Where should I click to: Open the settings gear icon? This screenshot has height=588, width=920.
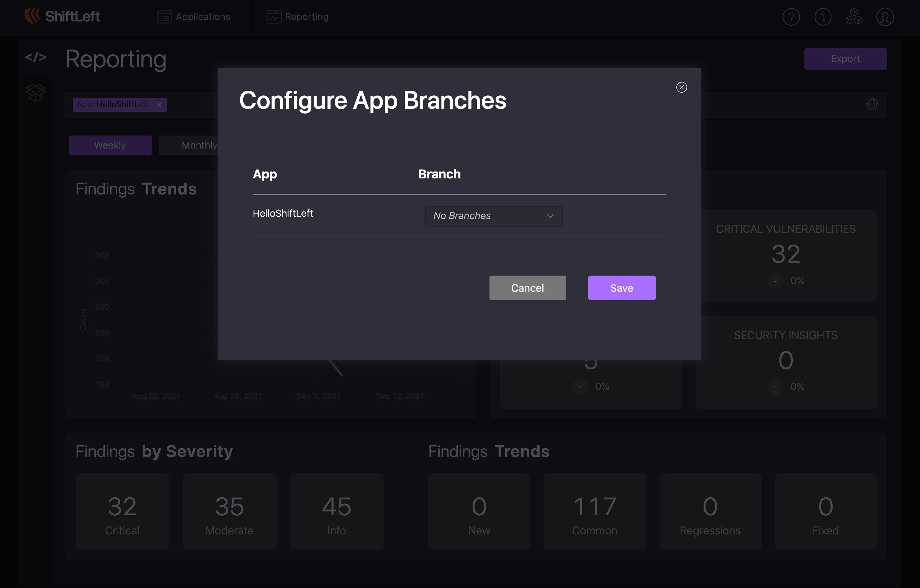(x=872, y=104)
